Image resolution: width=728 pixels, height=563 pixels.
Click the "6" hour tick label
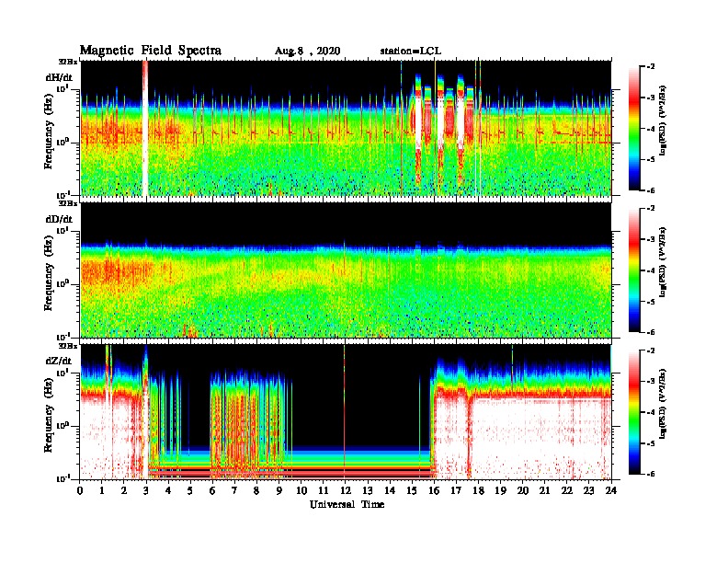point(212,490)
